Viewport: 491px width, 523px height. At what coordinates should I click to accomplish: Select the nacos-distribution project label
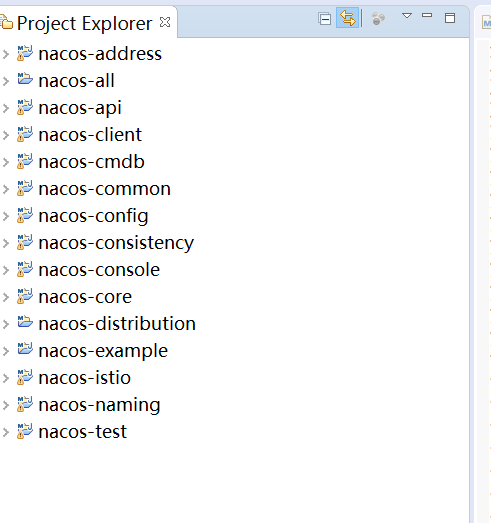coord(117,324)
